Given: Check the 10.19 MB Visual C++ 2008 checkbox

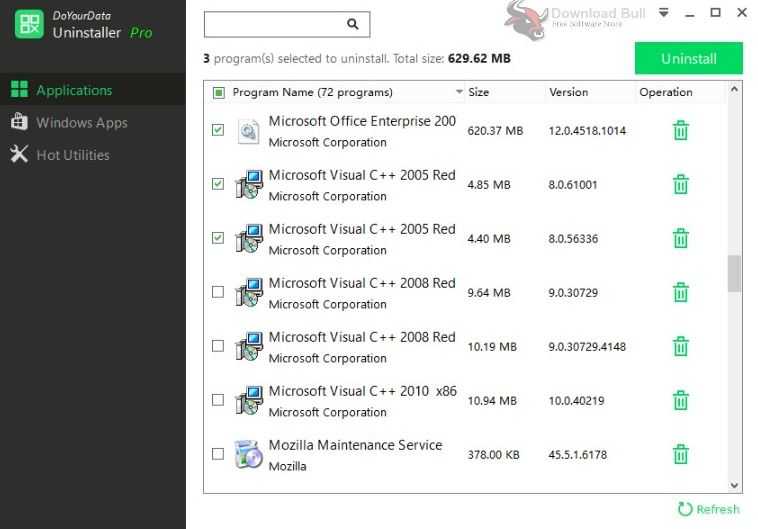Looking at the screenshot, I should pos(218,346).
